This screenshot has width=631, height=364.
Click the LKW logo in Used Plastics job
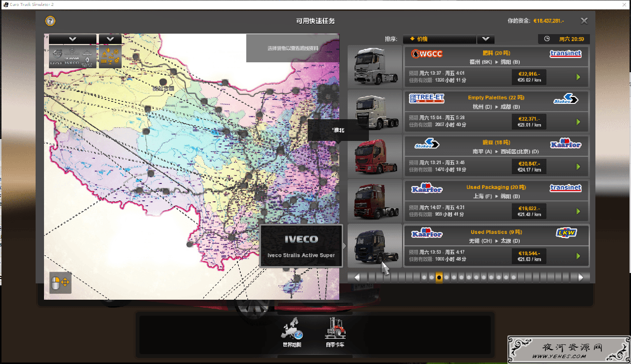565,232
